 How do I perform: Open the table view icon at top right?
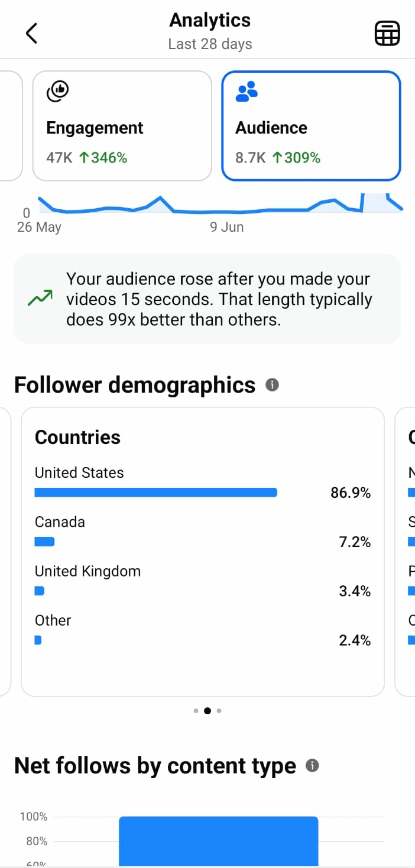[387, 33]
